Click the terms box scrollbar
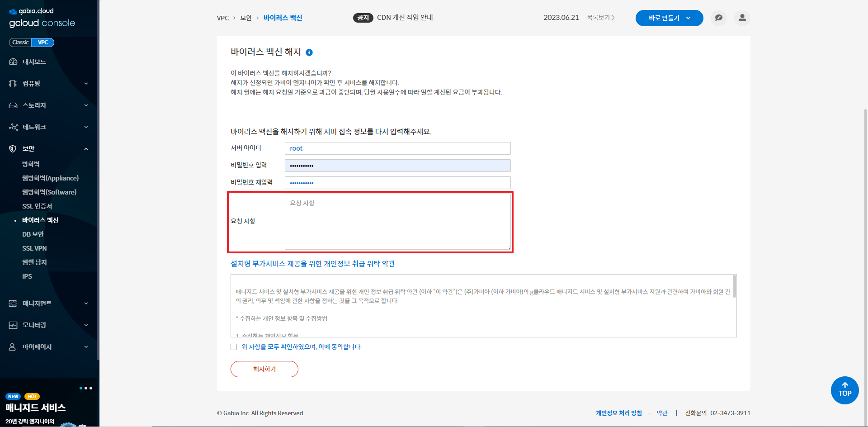The width and height of the screenshot is (868, 427). pos(734,287)
